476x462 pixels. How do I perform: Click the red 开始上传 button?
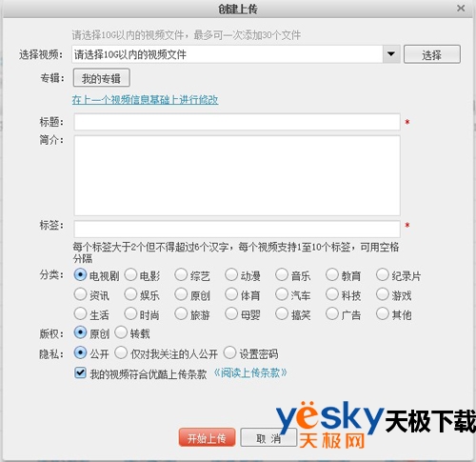coord(207,437)
